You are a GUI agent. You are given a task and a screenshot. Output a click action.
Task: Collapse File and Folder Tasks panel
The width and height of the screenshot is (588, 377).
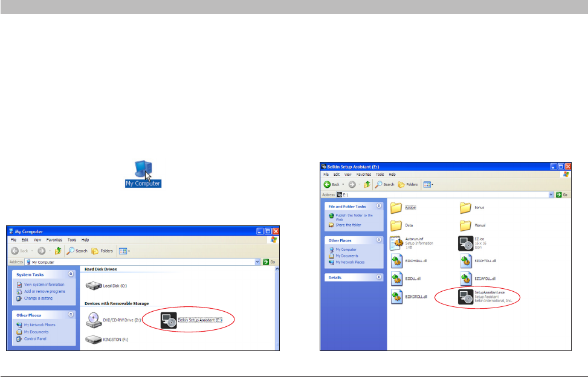pyautogui.click(x=379, y=206)
